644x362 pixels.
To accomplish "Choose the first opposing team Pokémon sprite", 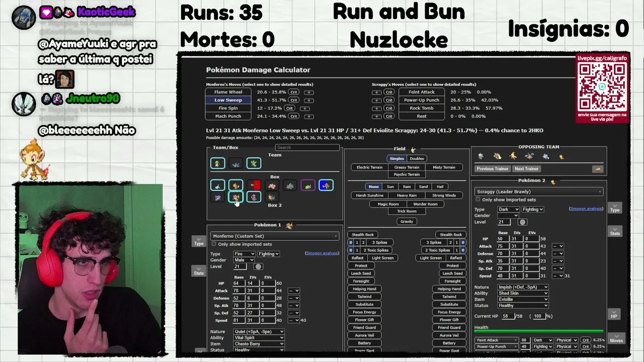I will coord(481,156).
